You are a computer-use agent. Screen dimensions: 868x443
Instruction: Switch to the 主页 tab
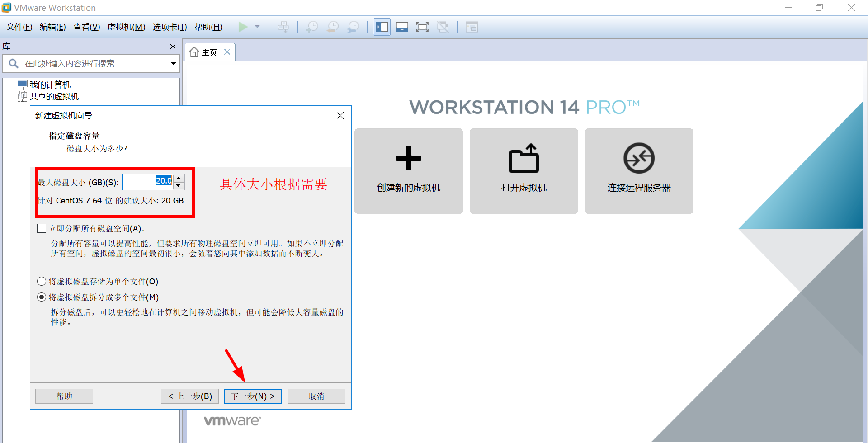click(x=209, y=52)
